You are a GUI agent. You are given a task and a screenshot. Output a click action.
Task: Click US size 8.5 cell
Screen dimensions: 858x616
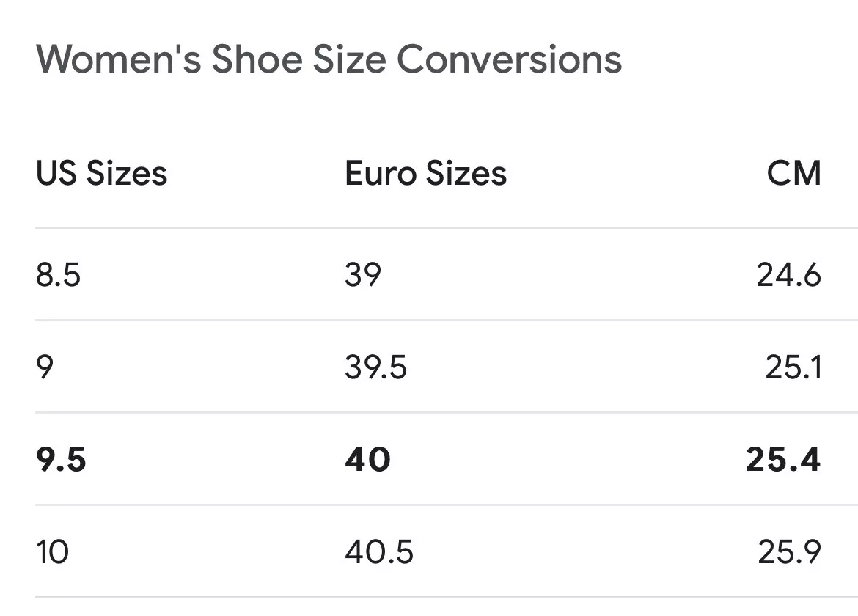coord(58,274)
